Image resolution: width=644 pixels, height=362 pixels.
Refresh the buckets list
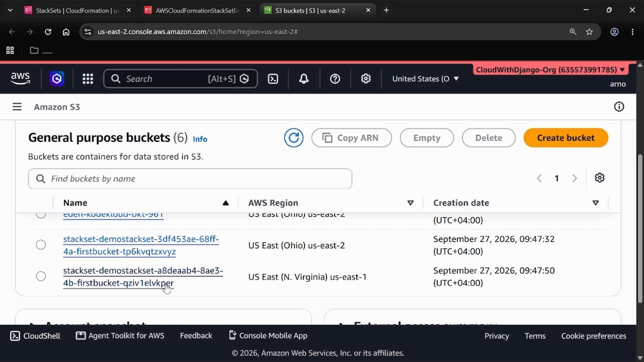(294, 138)
